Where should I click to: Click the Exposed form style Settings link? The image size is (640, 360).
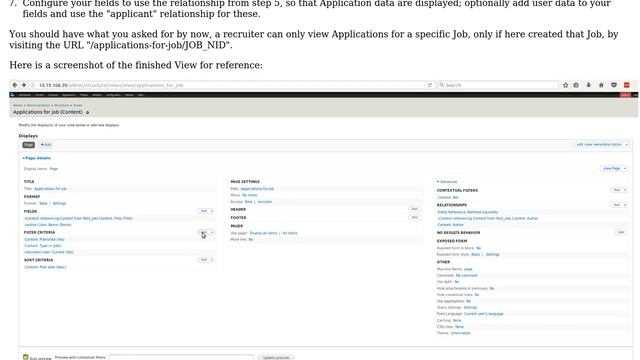click(x=492, y=254)
